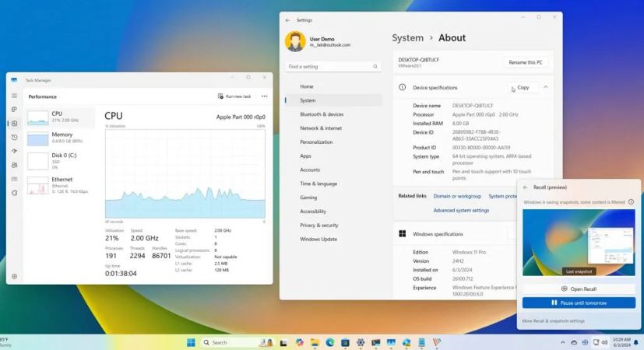Viewport: 644px width, 350px height.
Task: Open More Recall & snapshots settings
Action: (x=553, y=321)
